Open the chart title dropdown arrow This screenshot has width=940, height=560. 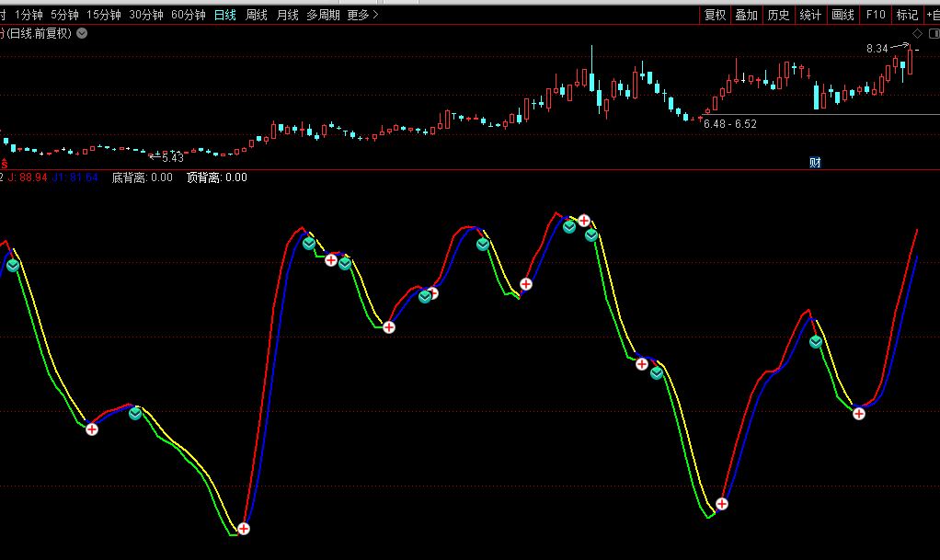coord(82,33)
